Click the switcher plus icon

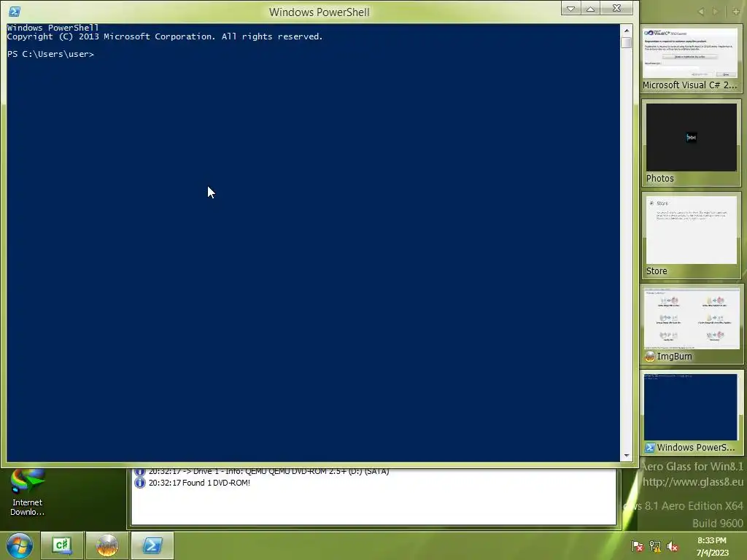coord(735,12)
